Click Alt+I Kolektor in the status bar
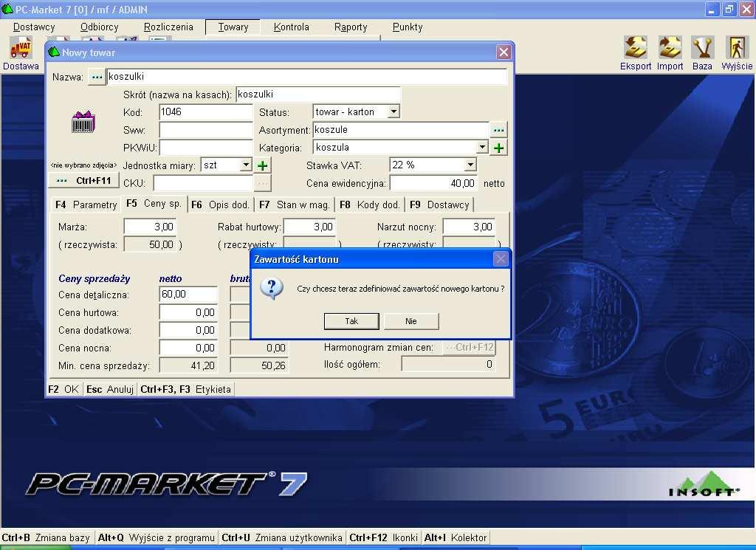This screenshot has width=756, height=550. coord(456,537)
